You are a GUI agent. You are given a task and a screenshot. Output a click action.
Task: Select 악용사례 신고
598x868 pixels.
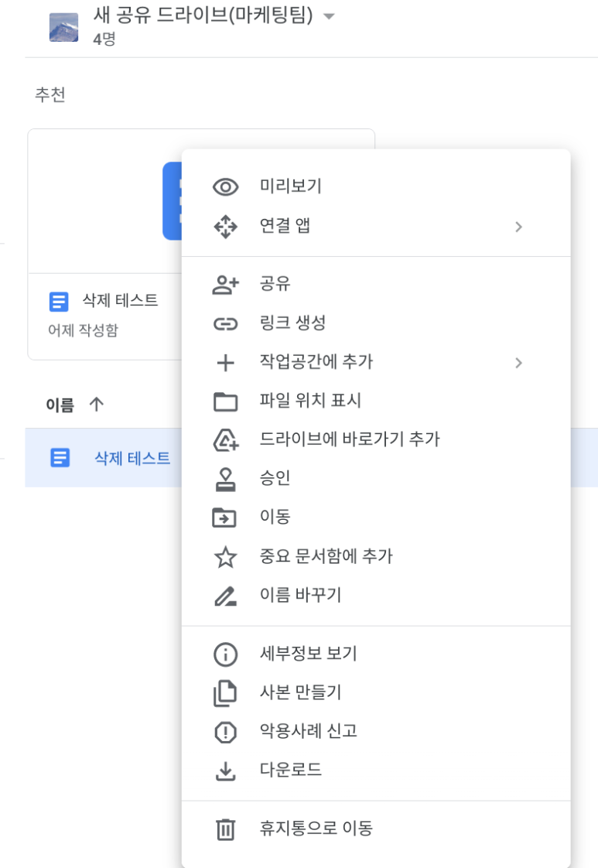pyautogui.click(x=376, y=732)
